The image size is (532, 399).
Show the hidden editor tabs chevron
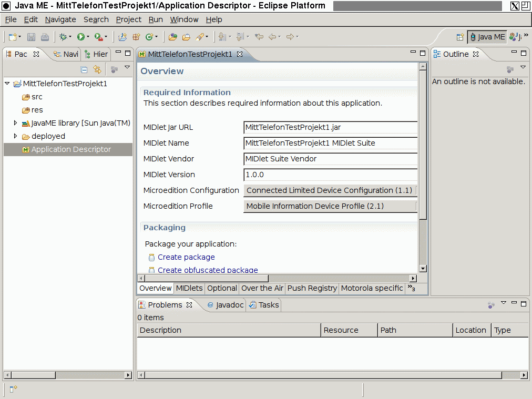(412, 288)
